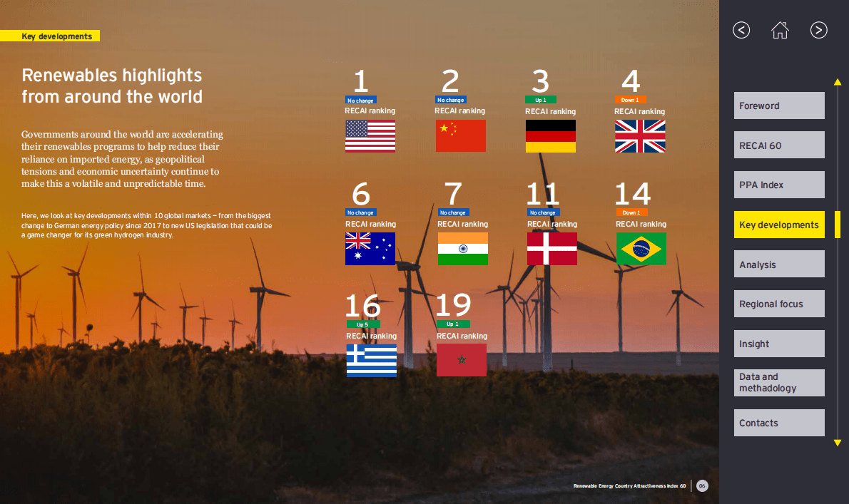Select the Australia flag
849x504 pixels.
[370, 249]
